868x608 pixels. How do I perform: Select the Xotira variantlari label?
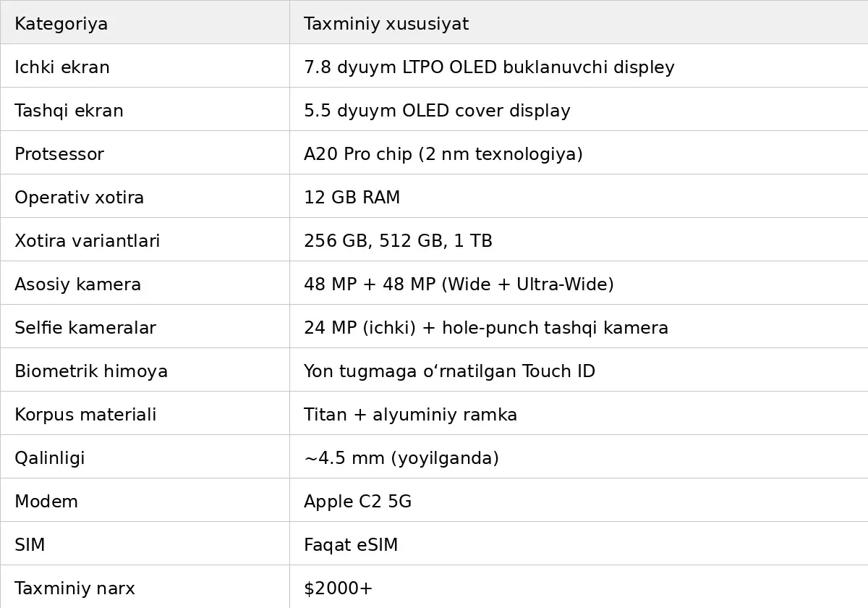[87, 241]
